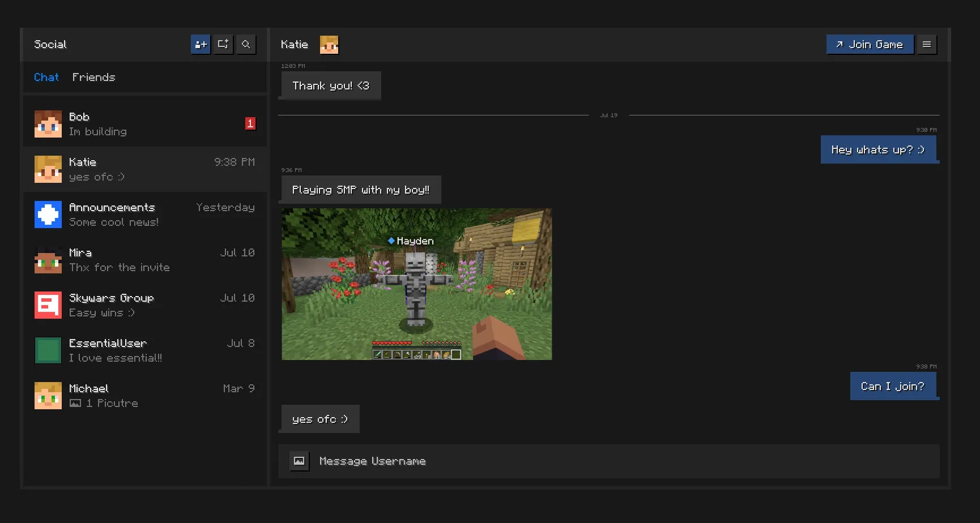Screen dimensions: 980x523
Task: Click the add friend icon
Action: pyautogui.click(x=201, y=44)
